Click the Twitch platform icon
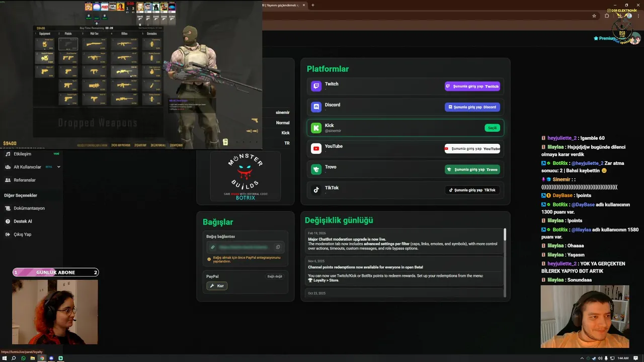This screenshot has height=362, width=644. 316,86
